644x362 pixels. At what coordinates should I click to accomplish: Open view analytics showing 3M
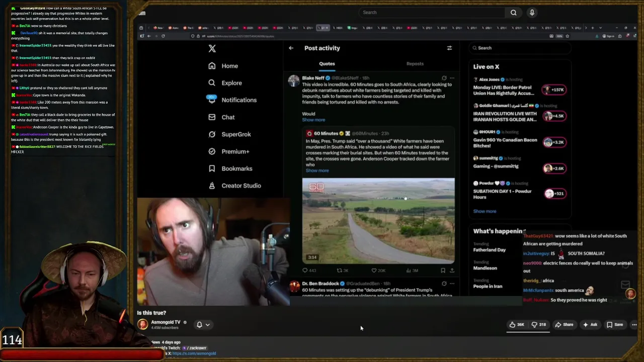412,270
